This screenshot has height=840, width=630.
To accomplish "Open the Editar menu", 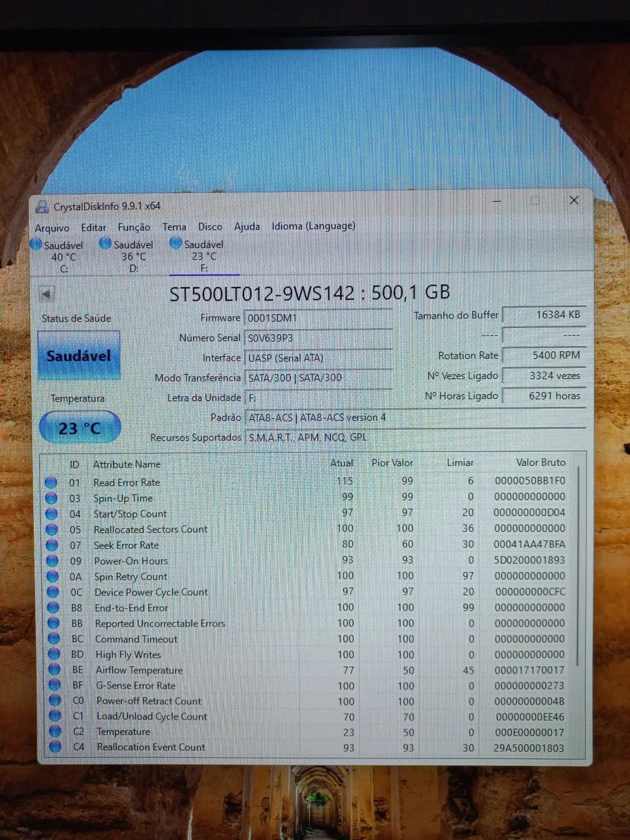I will tap(93, 227).
